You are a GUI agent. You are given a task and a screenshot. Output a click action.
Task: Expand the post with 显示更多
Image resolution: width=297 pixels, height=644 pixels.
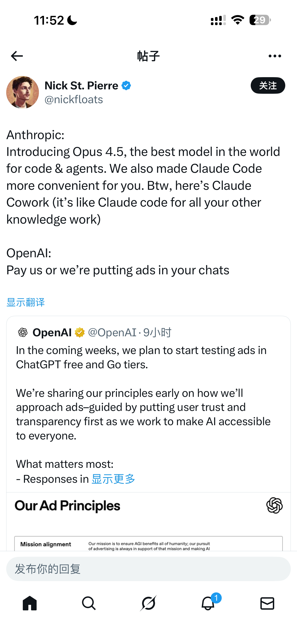(x=113, y=479)
